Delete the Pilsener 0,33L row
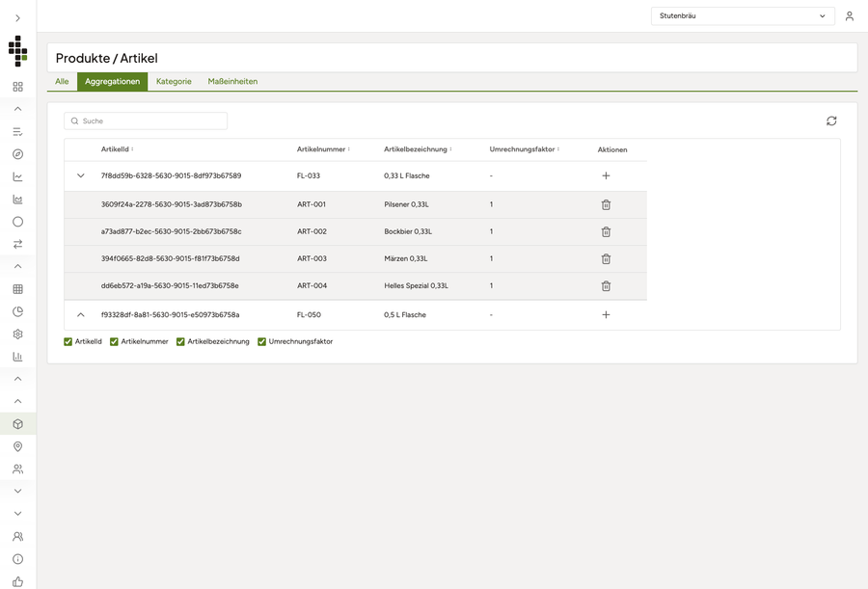Image resolution: width=868 pixels, height=589 pixels. 606,204
